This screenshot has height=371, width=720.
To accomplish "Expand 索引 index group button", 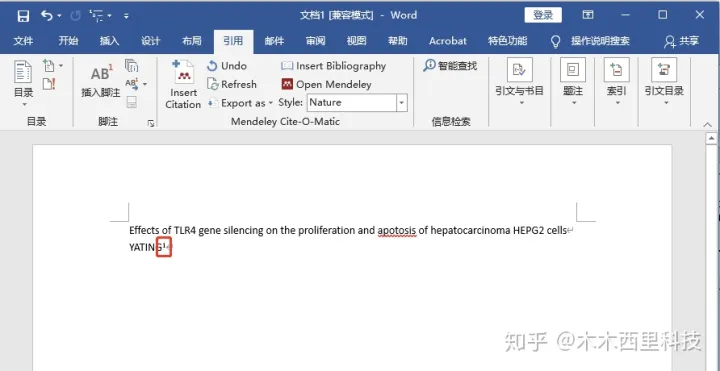I will pos(617,83).
